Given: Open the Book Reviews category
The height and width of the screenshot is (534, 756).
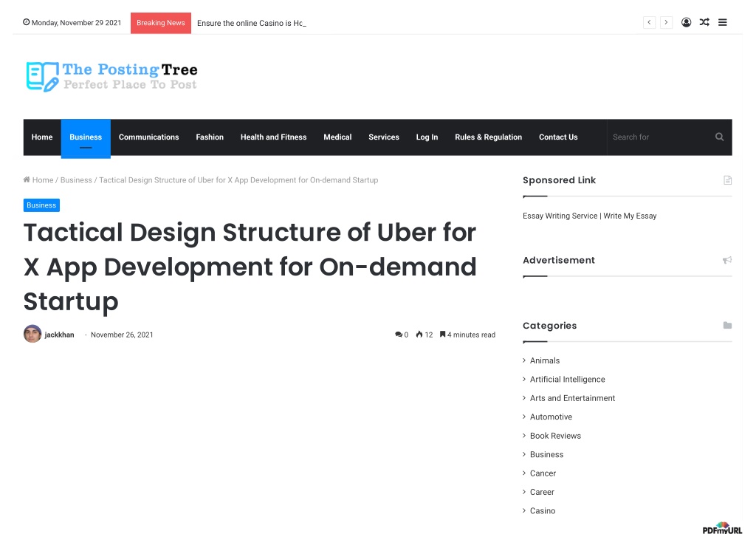Looking at the screenshot, I should click(555, 436).
